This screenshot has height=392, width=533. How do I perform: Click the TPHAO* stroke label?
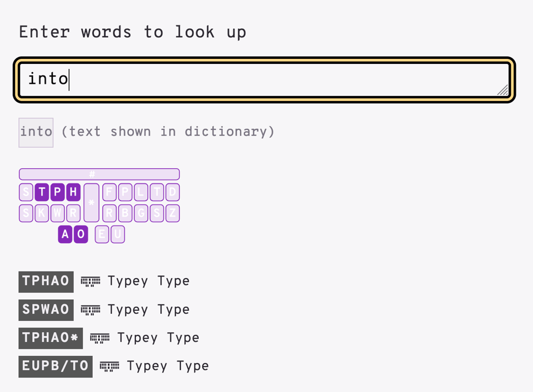click(x=51, y=338)
